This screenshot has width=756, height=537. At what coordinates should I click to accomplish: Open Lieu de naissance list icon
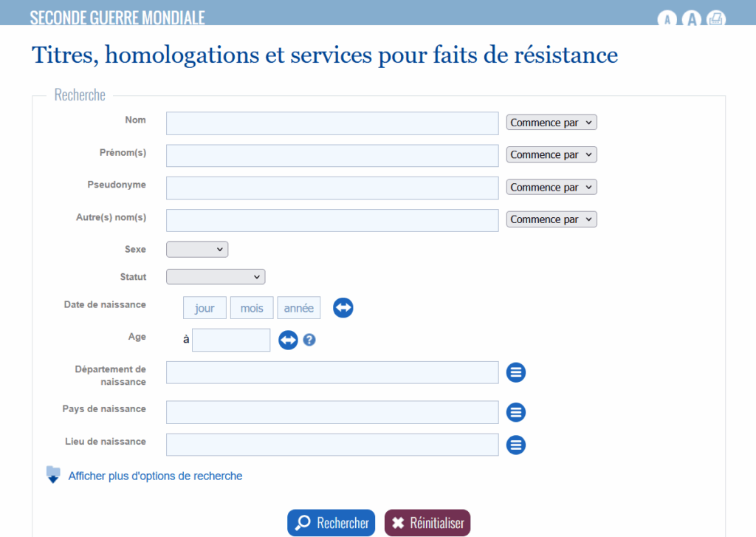coord(515,445)
